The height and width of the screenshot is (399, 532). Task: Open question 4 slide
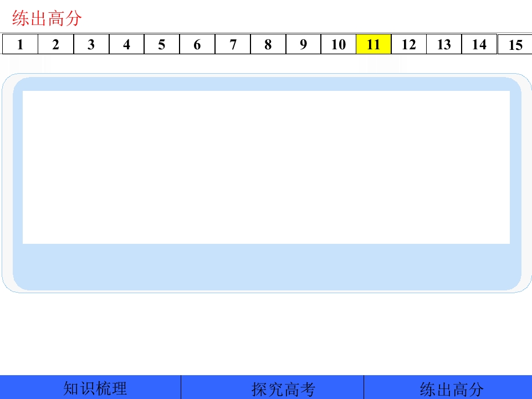coord(126,44)
